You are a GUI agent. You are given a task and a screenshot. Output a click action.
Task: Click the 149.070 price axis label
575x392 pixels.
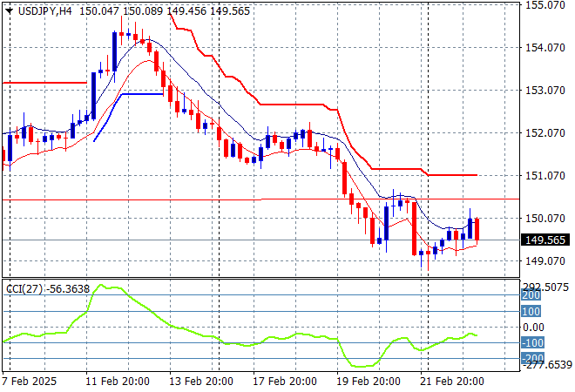click(547, 261)
